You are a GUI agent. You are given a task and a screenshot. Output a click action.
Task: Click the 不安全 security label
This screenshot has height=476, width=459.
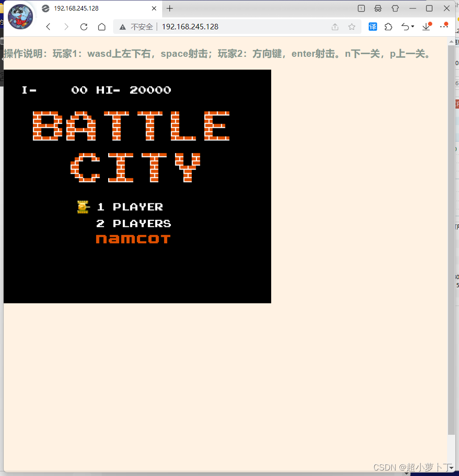tap(142, 27)
